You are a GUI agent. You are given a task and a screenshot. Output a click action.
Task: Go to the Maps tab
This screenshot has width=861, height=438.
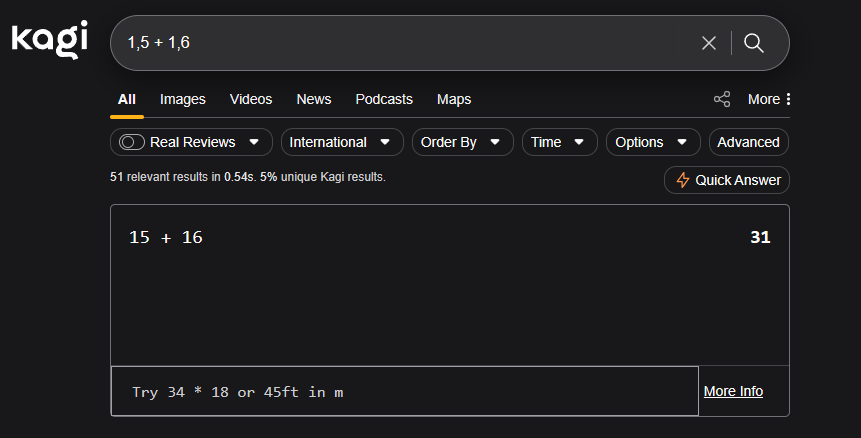pos(454,99)
